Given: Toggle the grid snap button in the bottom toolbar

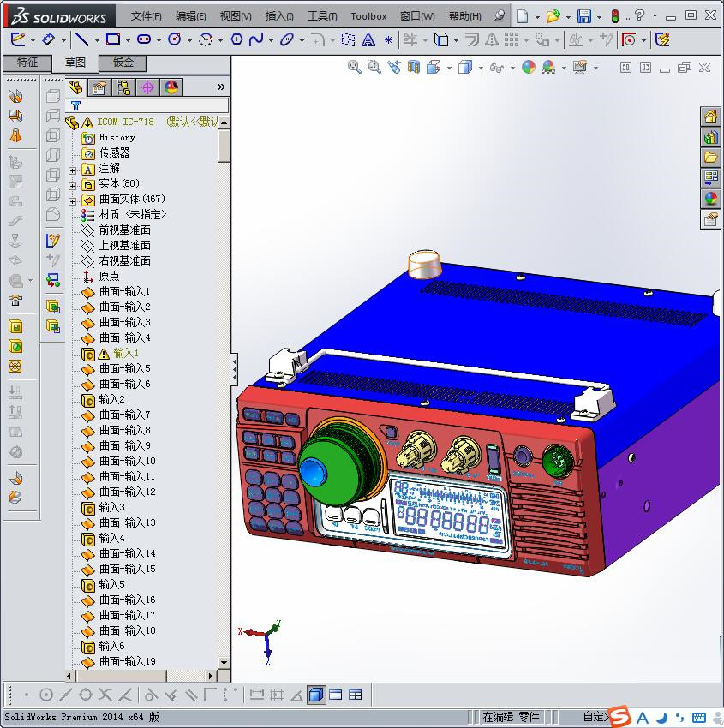Looking at the screenshot, I should point(277,695).
